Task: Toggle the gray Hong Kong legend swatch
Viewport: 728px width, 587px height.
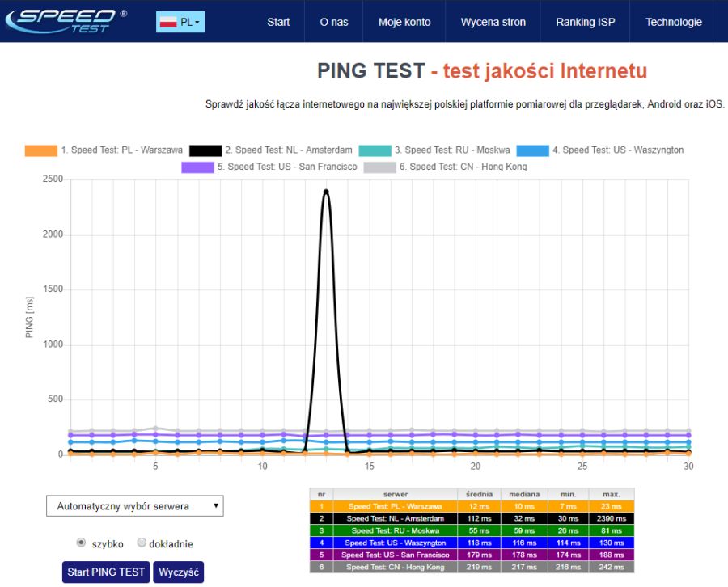Action: click(379, 167)
